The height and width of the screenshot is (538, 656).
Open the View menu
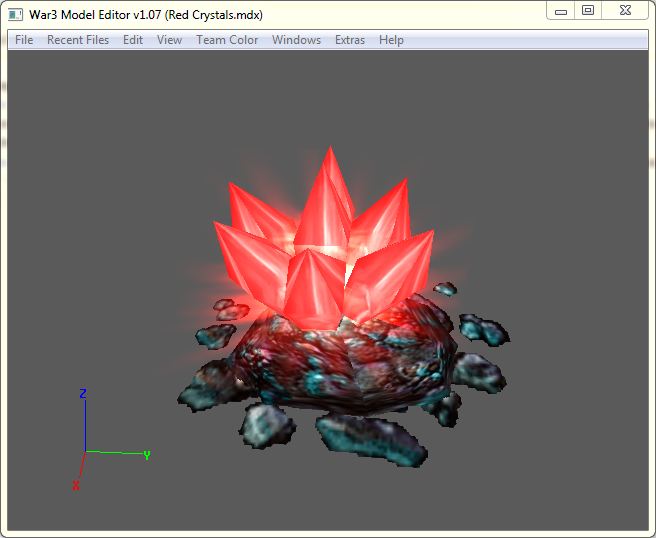pyautogui.click(x=169, y=40)
